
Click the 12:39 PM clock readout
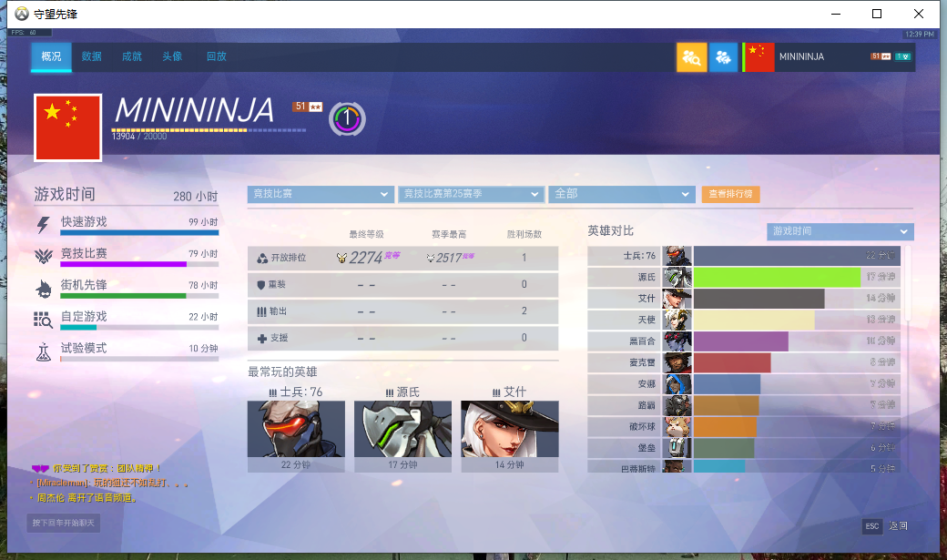[x=919, y=35]
